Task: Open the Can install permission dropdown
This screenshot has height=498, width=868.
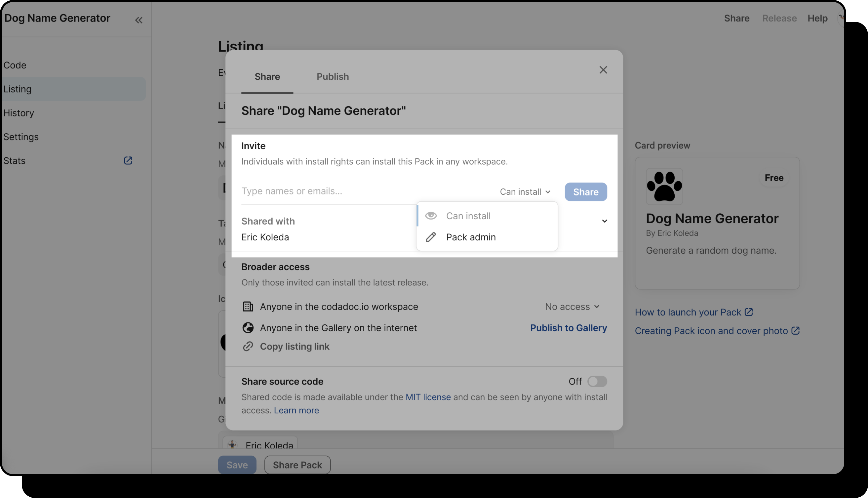Action: (525, 192)
